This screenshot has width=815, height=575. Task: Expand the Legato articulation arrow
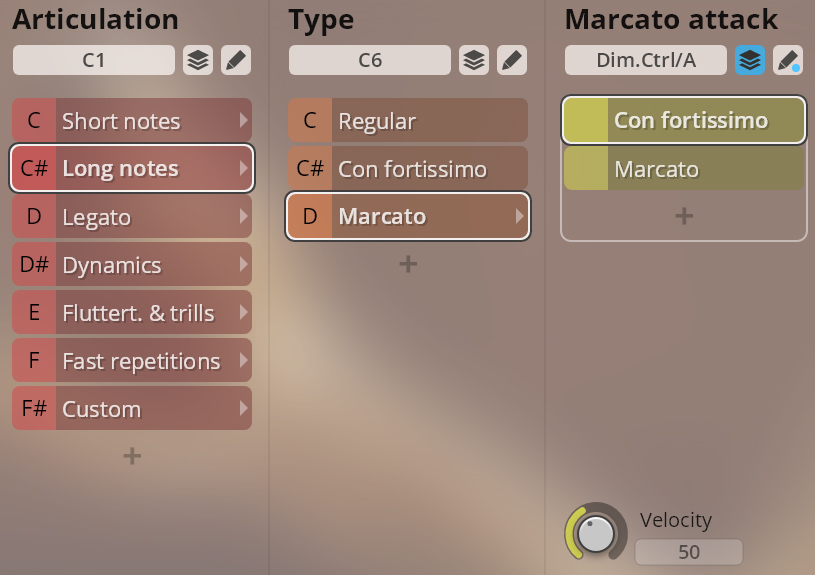point(243,217)
